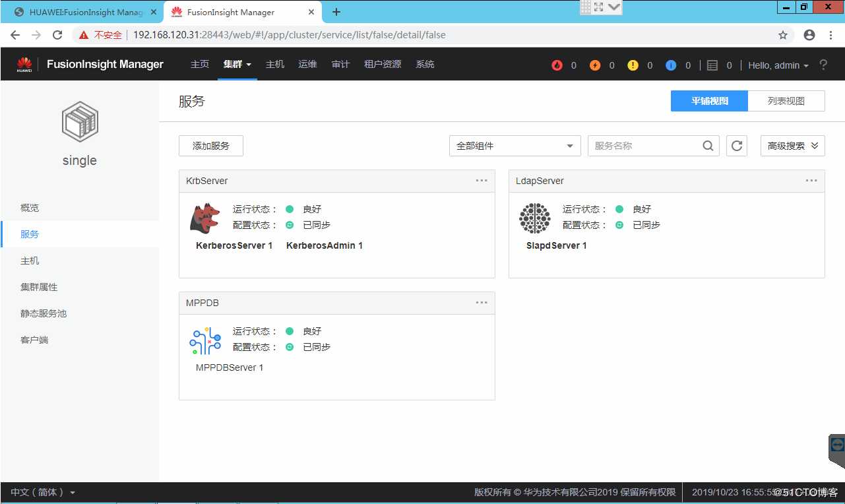Open Chrome three-dot menu
This screenshot has height=504, width=845.
pos(830,35)
